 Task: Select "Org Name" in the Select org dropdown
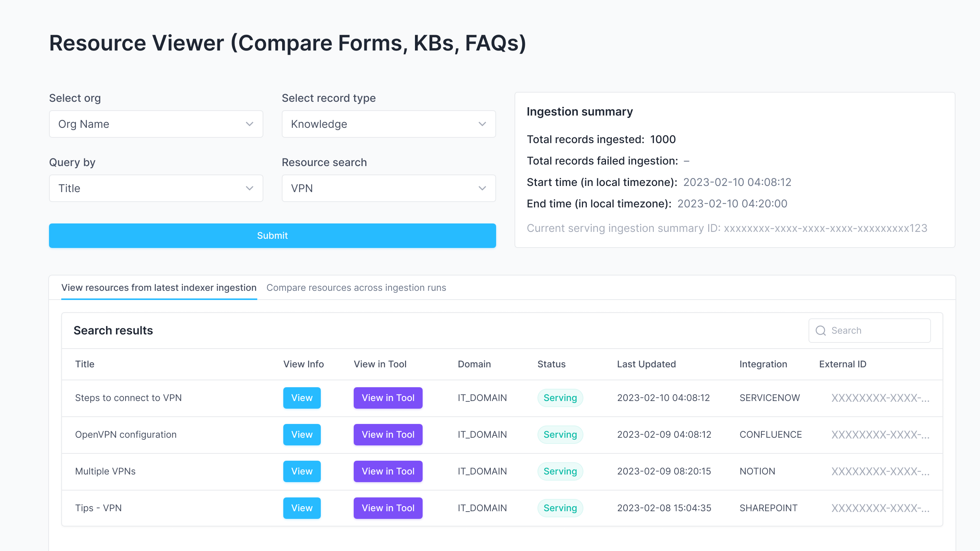(x=156, y=124)
